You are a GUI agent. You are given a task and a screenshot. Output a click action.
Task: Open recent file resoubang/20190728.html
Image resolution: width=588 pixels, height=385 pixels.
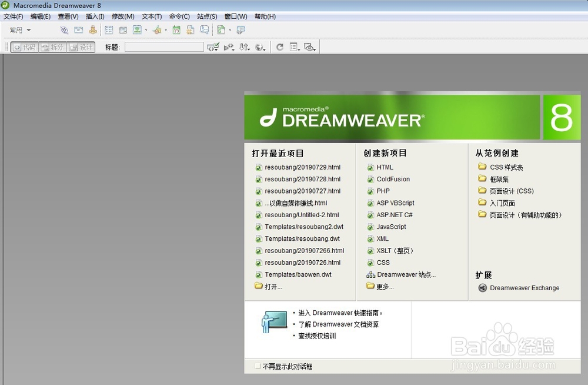pos(302,180)
